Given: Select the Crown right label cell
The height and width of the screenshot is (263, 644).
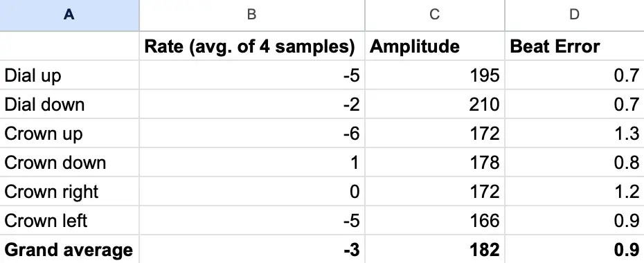Looking at the screenshot, I should 69,192.
